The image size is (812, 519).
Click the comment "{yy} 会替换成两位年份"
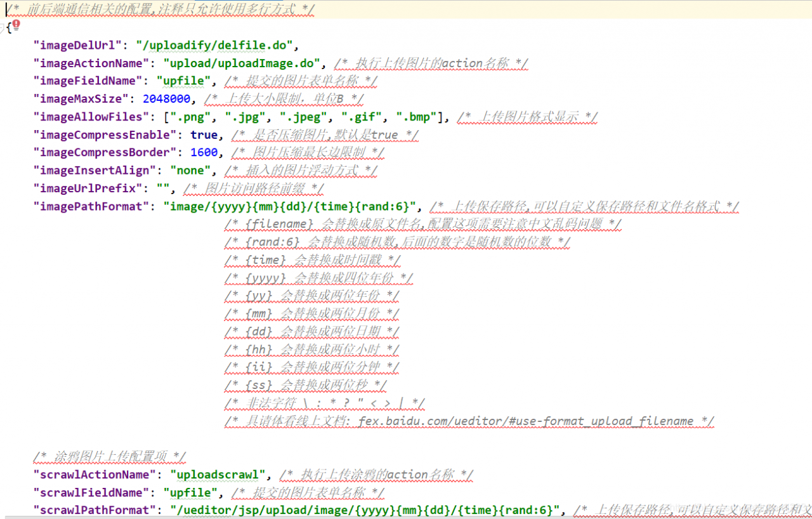click(312, 295)
